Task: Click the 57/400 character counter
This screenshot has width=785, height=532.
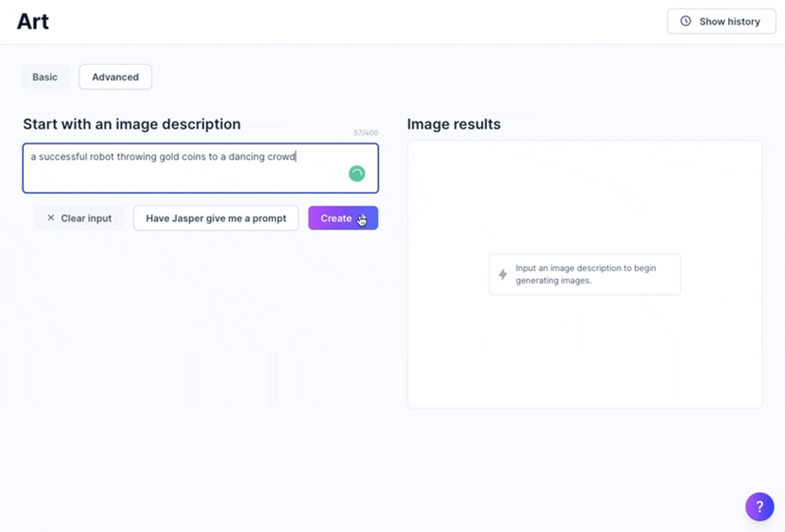Action: click(x=366, y=133)
